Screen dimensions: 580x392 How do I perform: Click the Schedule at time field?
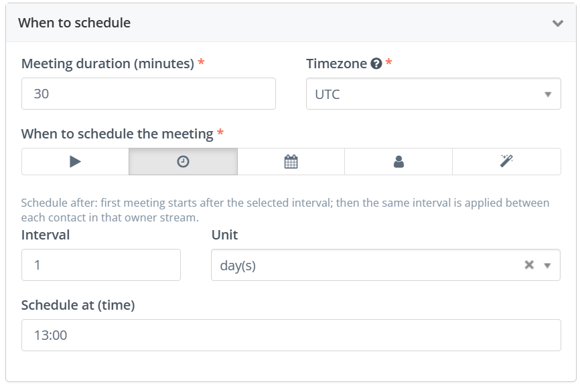pos(291,335)
